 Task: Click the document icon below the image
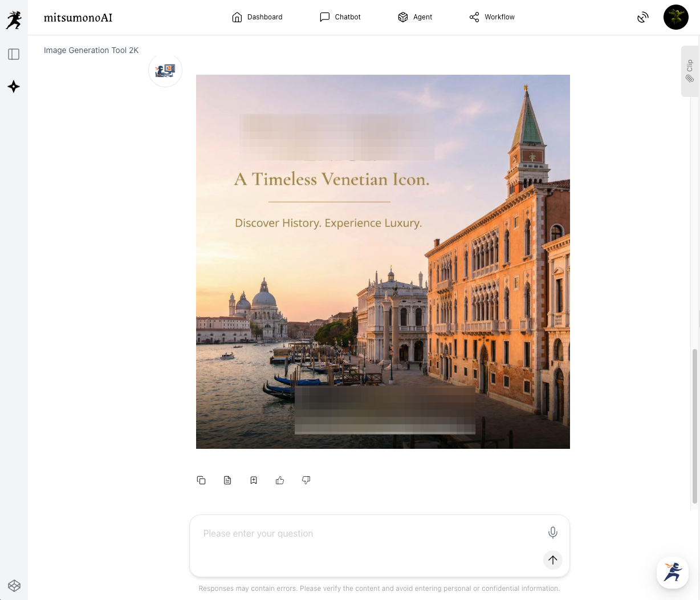227,480
